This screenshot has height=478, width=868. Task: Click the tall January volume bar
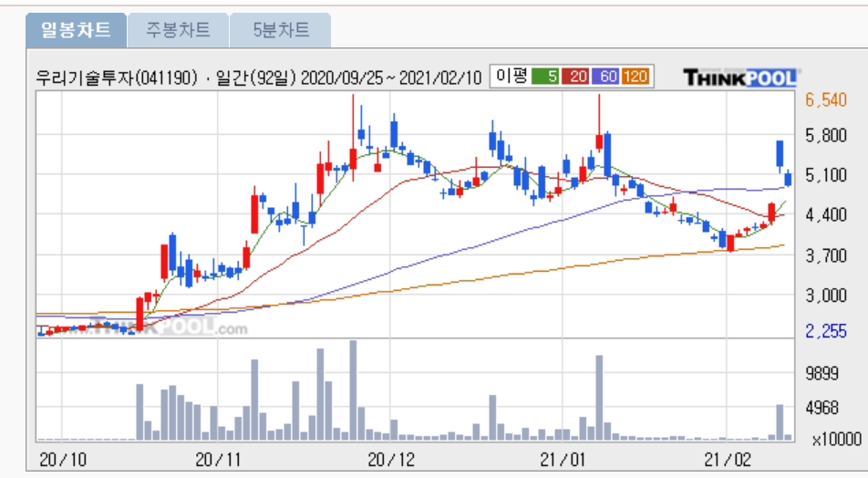coord(599,398)
